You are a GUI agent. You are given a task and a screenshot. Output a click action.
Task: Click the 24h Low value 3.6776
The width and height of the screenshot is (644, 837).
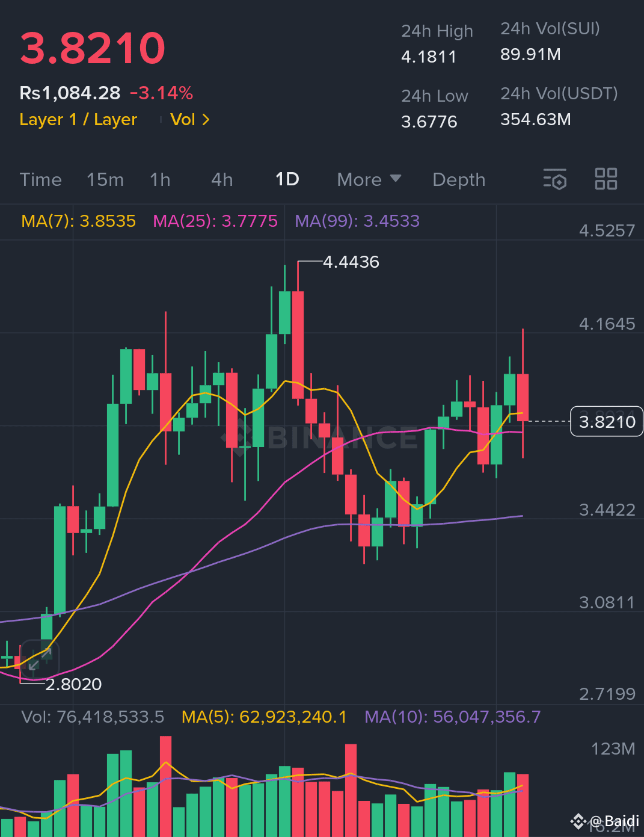[x=429, y=122]
